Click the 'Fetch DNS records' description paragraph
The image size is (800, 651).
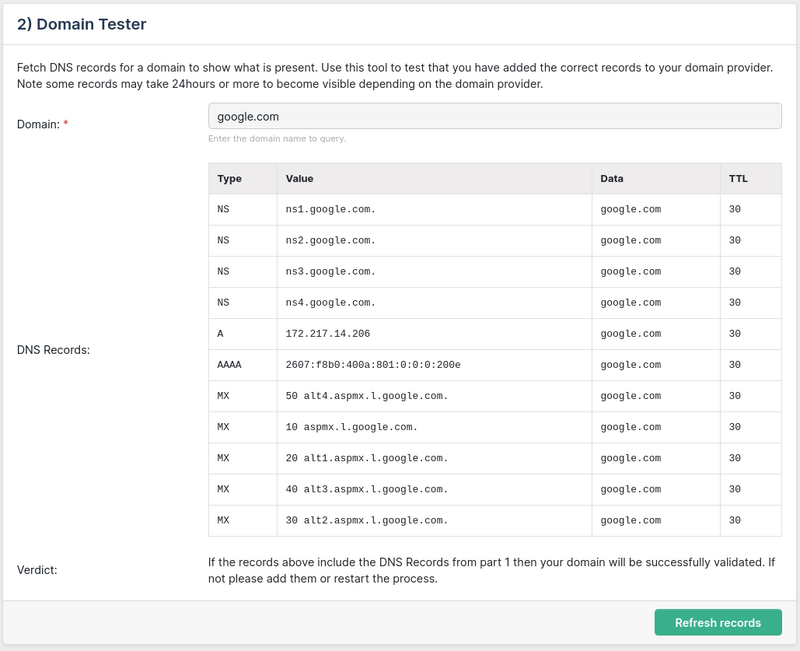point(395,76)
